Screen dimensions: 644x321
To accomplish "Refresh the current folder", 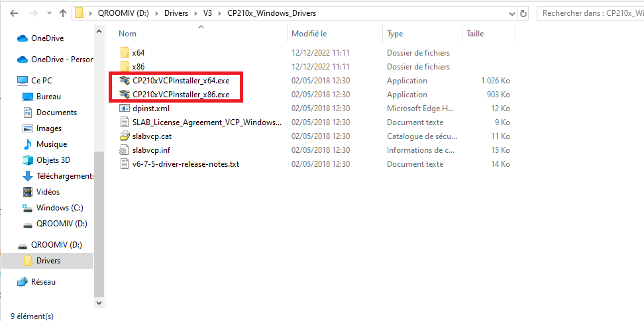I will pos(523,13).
